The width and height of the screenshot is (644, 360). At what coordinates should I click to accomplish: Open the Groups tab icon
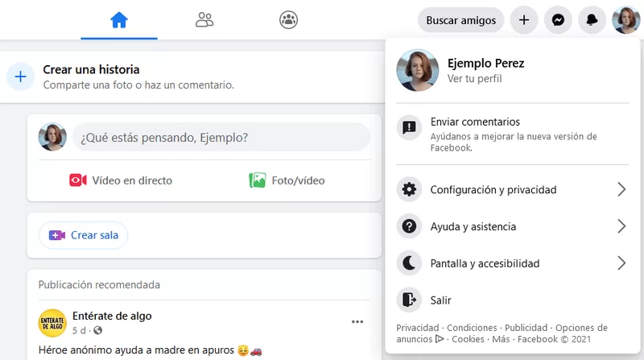click(x=288, y=19)
